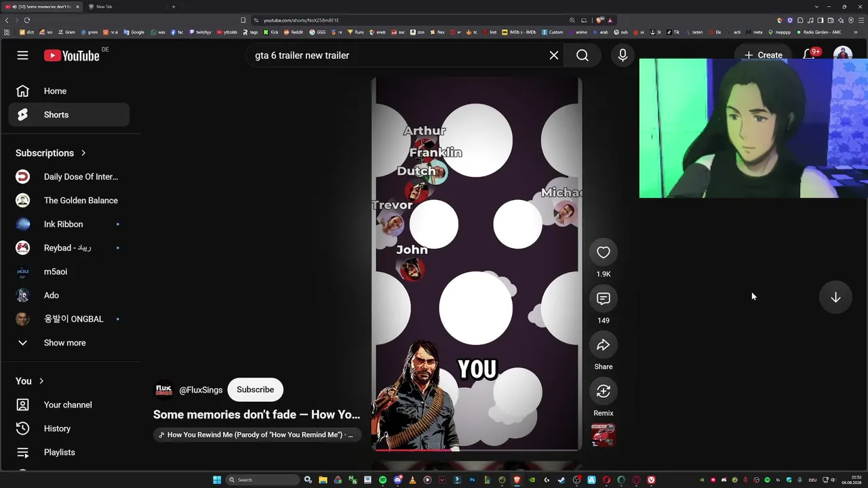
Task: Click the FluxSings channel avatar
Action: [164, 390]
